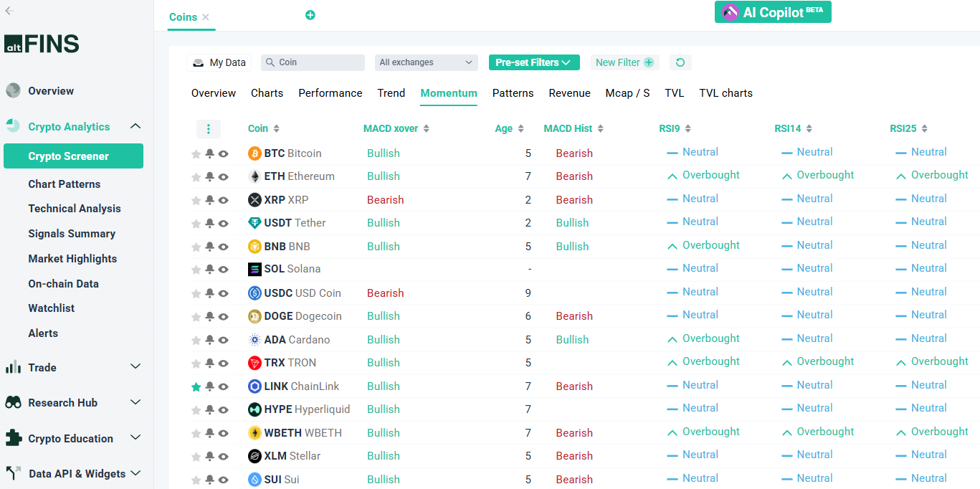This screenshot has width=980, height=489.
Task: Click the BNB coin logo
Action: point(254,247)
